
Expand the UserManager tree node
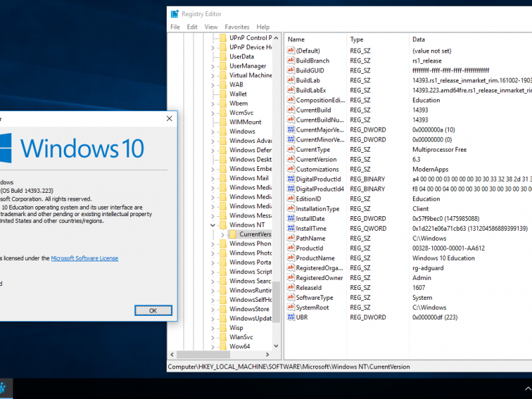[x=213, y=66]
